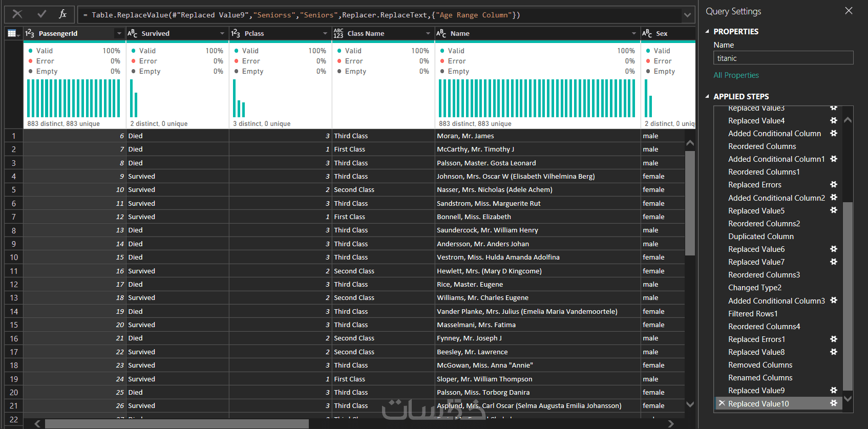Select the Reordered Columns2 step
This screenshot has width=868, height=429.
pyautogui.click(x=764, y=224)
